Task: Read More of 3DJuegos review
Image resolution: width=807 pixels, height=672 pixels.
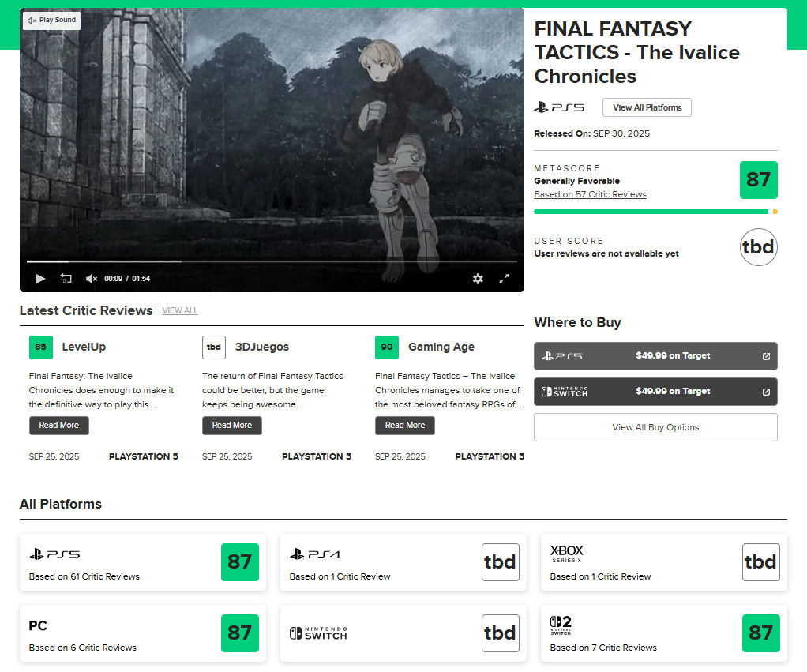Action: point(231,425)
